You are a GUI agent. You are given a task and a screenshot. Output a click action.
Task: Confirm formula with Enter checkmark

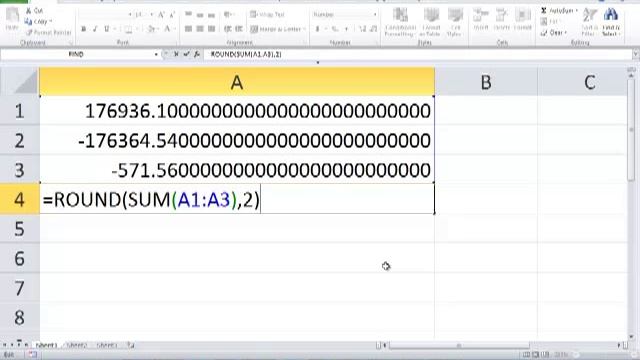187,54
